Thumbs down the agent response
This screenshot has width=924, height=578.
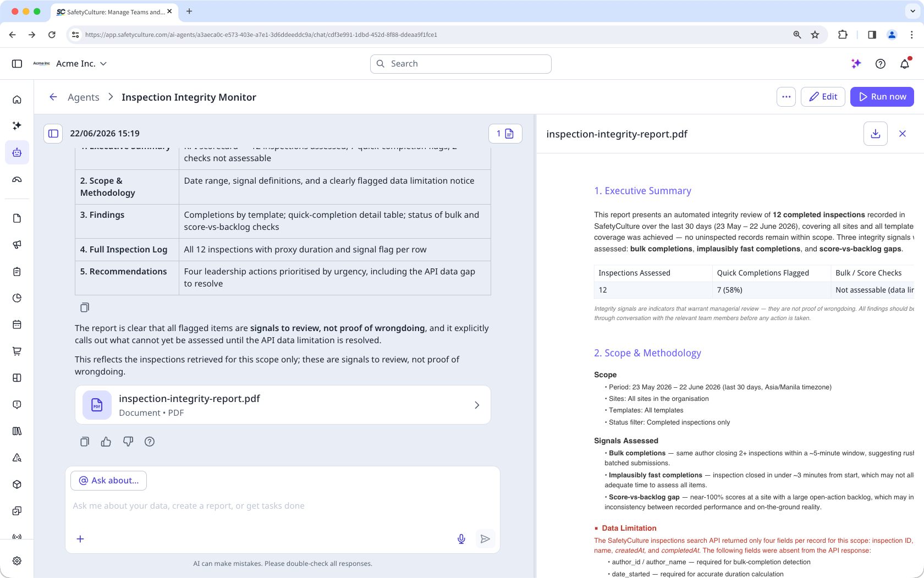(x=128, y=442)
